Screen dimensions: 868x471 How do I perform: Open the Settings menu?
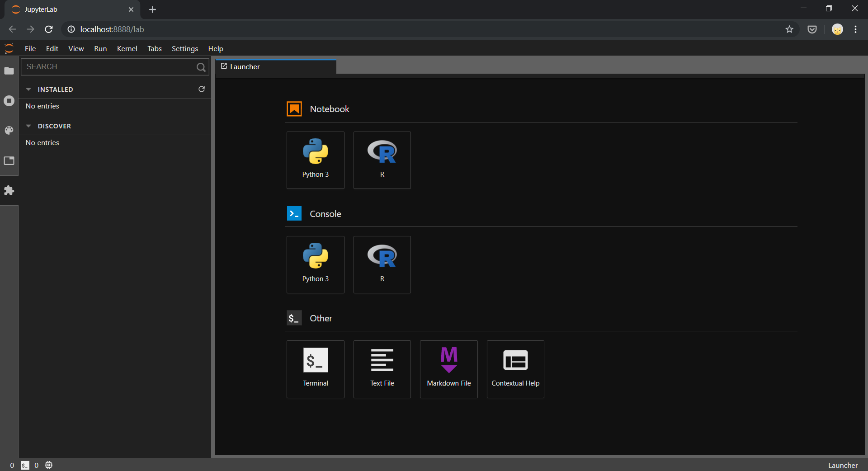click(x=185, y=48)
